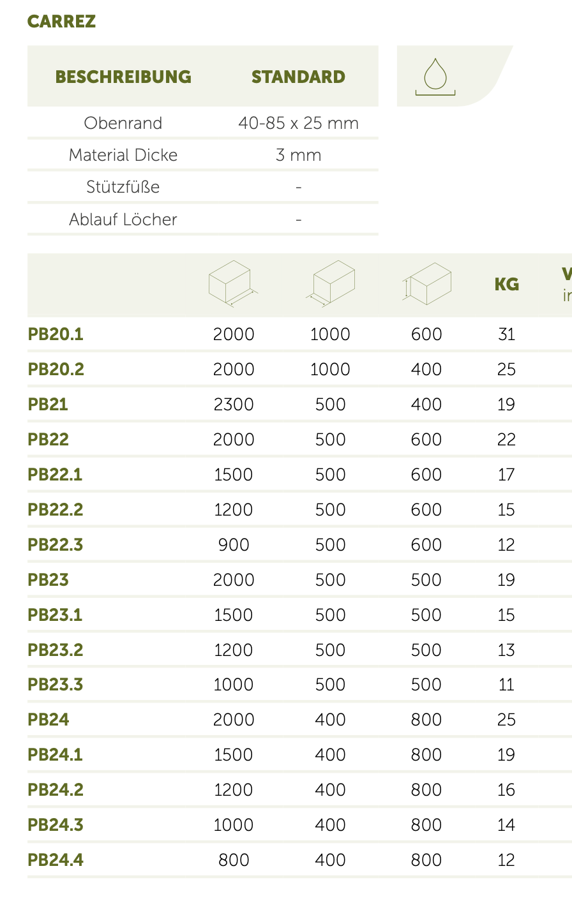Click the PB21 model label
Viewport: 572px width, 924px height.
48,405
